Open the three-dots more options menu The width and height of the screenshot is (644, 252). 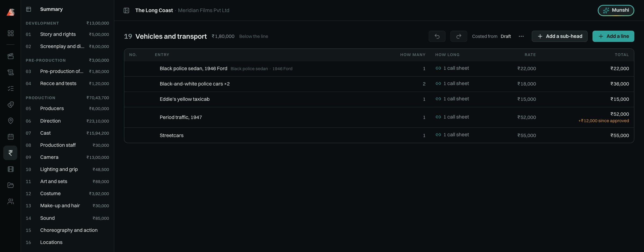pyautogui.click(x=521, y=36)
